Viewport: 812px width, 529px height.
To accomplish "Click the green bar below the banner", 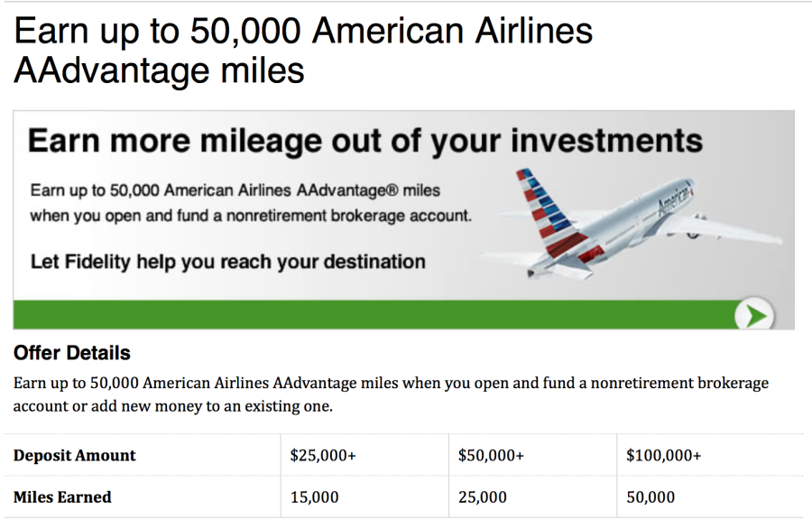I will [361, 314].
